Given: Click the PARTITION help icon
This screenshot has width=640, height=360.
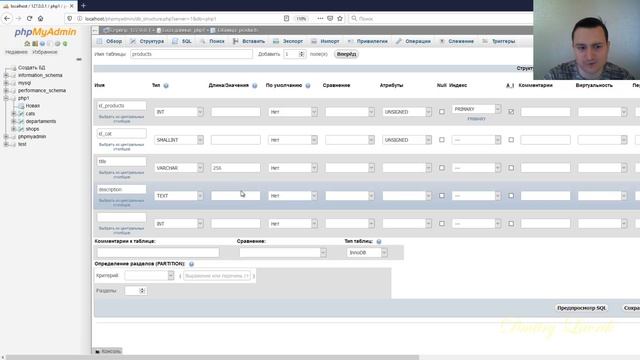Looking at the screenshot, I should (191, 264).
